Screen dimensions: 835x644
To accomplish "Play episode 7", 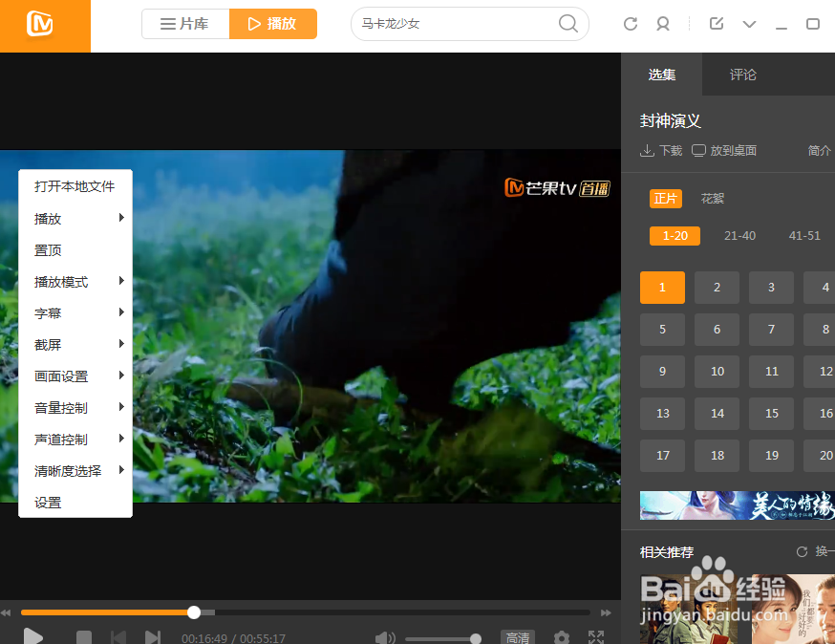I will 771,330.
